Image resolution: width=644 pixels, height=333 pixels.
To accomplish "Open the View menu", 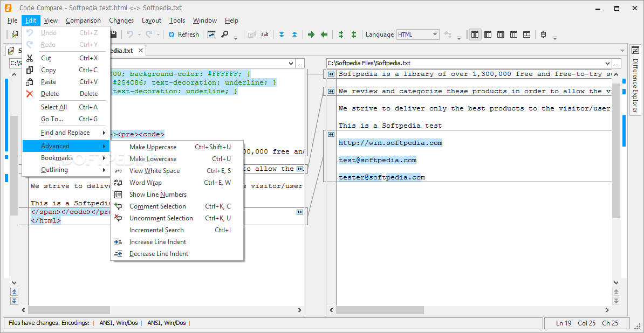I will pyautogui.click(x=51, y=20).
